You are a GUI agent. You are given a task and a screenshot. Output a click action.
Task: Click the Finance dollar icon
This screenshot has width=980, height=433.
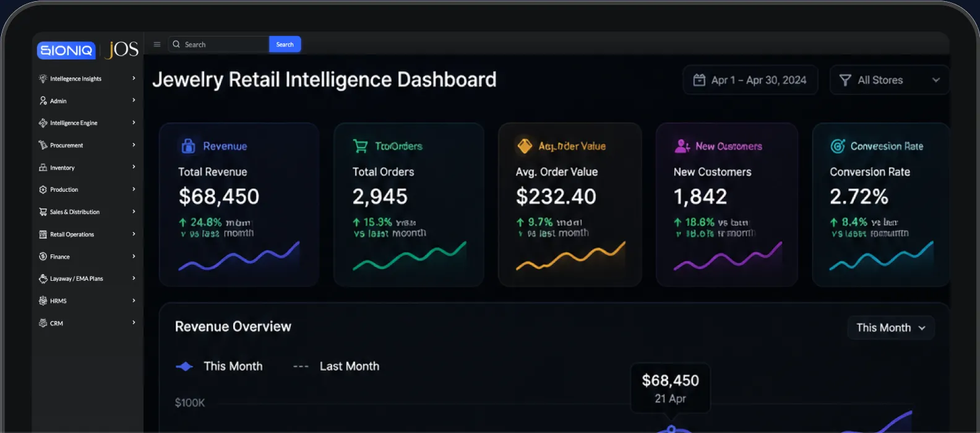pyautogui.click(x=43, y=257)
